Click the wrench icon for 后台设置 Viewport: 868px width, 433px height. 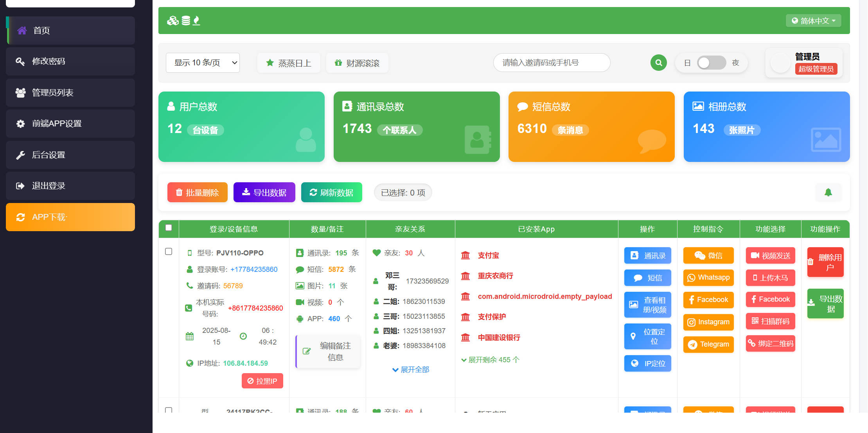20,155
